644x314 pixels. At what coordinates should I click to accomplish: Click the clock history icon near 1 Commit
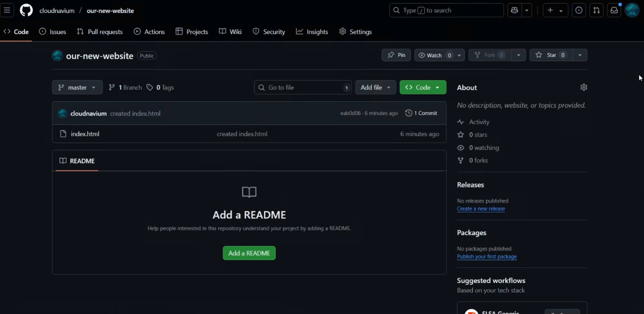(x=409, y=113)
